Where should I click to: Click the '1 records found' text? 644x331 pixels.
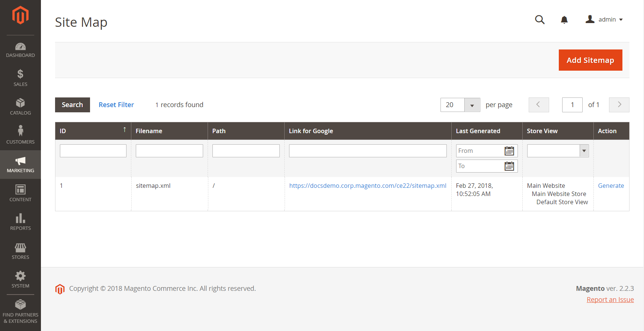click(179, 105)
